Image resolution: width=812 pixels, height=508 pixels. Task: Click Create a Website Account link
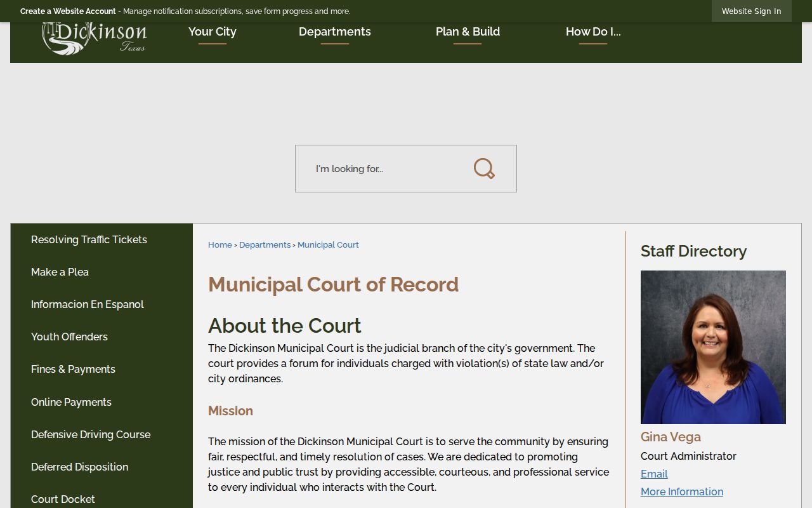pos(68,11)
